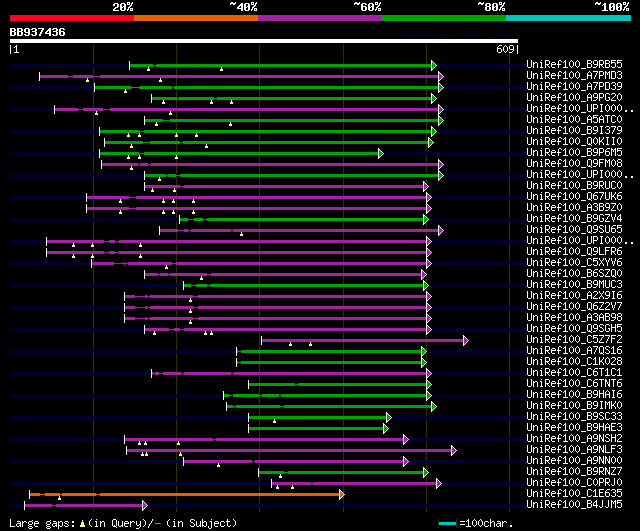Click the purple arrowhead ending C5Z7F2 alignment
Viewport: 640px width, 531px height.
(x=466, y=340)
